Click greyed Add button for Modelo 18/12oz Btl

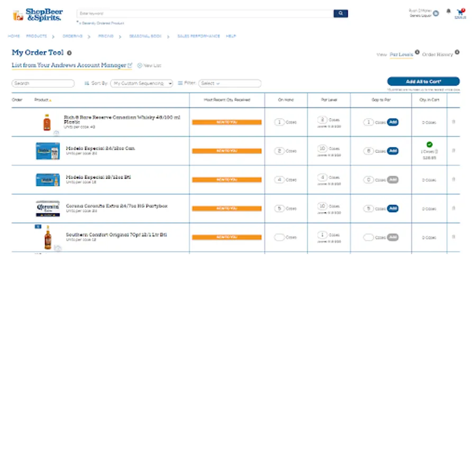(393, 180)
